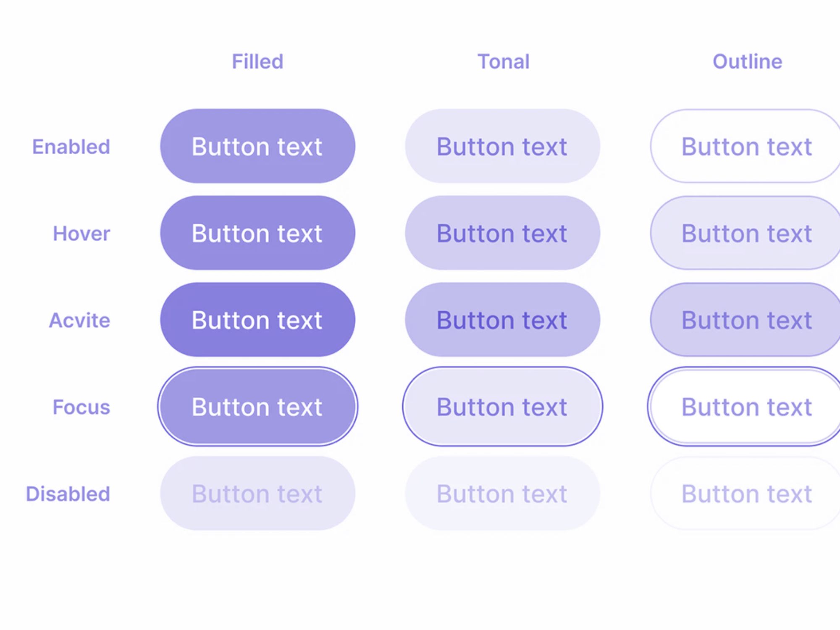The height and width of the screenshot is (630, 840).
Task: Select the Tonal Focus state button
Action: tap(502, 407)
